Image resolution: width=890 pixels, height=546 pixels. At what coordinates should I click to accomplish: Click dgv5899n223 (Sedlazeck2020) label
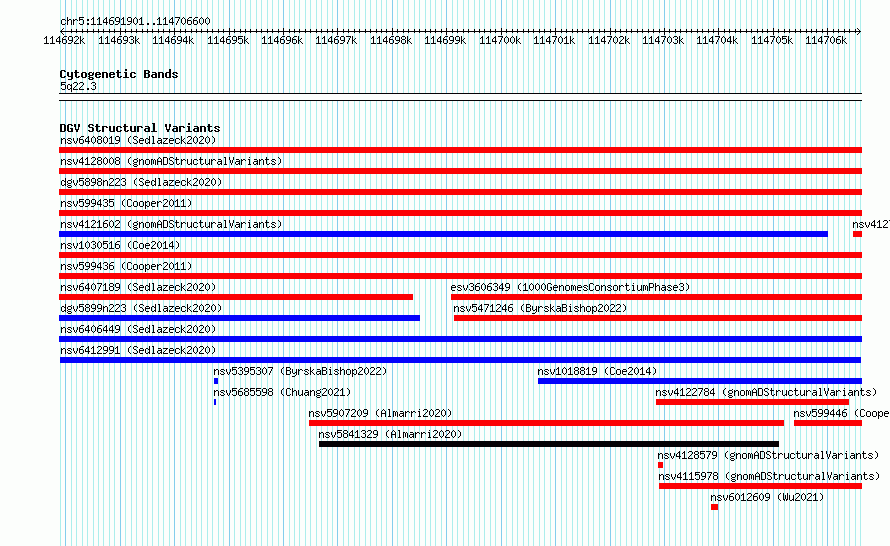pos(141,308)
